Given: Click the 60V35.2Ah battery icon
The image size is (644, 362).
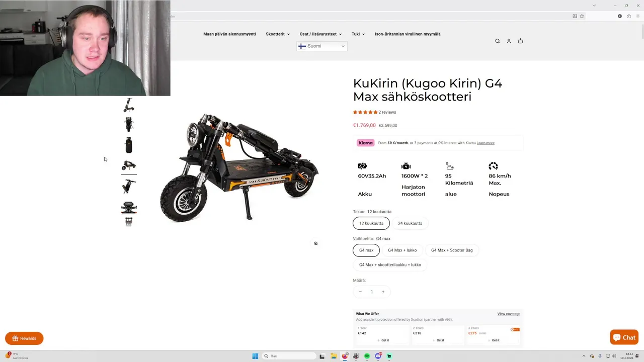Looking at the screenshot, I should point(362,166).
